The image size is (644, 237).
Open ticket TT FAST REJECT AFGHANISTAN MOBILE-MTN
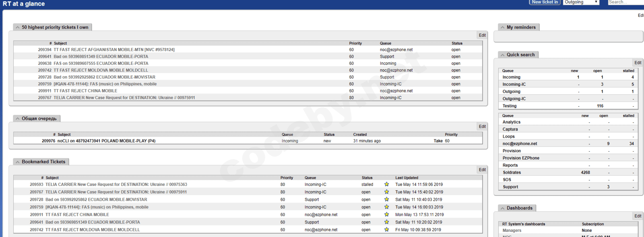click(114, 50)
